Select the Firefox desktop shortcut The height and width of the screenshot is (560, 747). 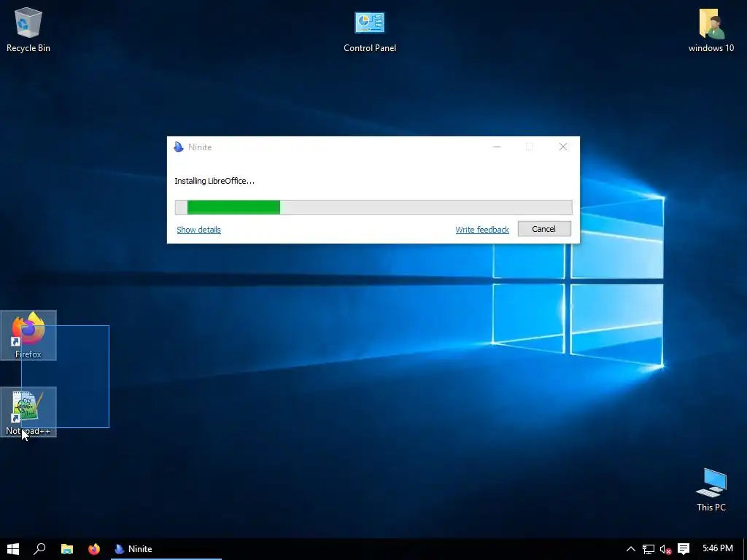coord(28,335)
